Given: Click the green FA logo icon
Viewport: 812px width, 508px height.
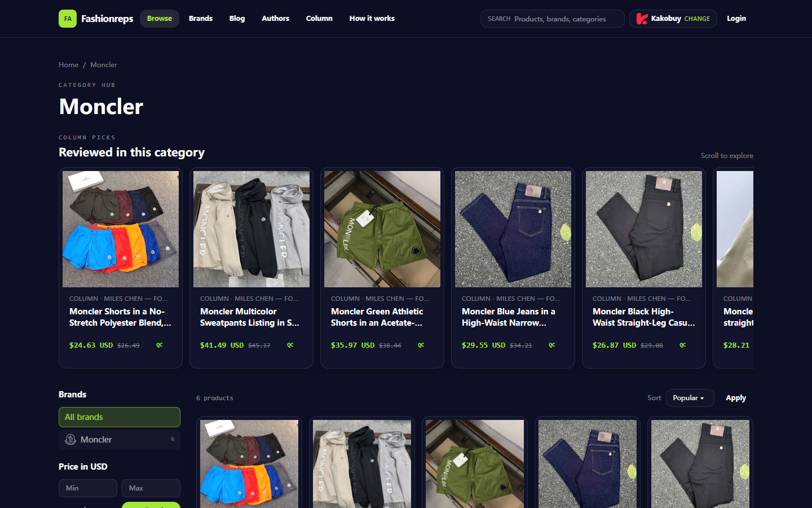Looking at the screenshot, I should [x=68, y=19].
